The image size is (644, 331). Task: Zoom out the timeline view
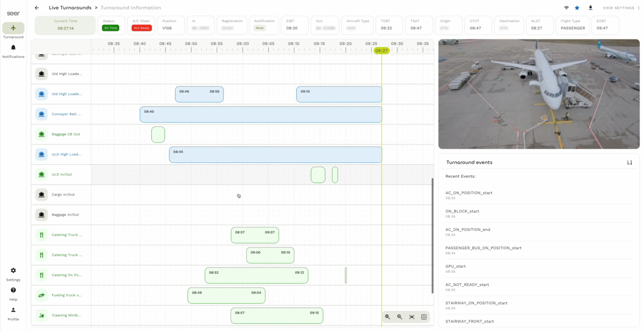[x=387, y=317]
